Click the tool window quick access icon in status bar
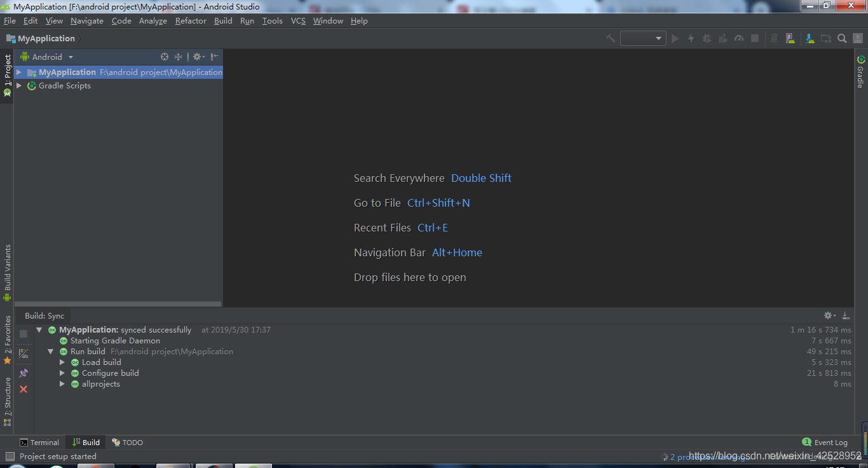868x468 pixels. pyautogui.click(x=10, y=457)
